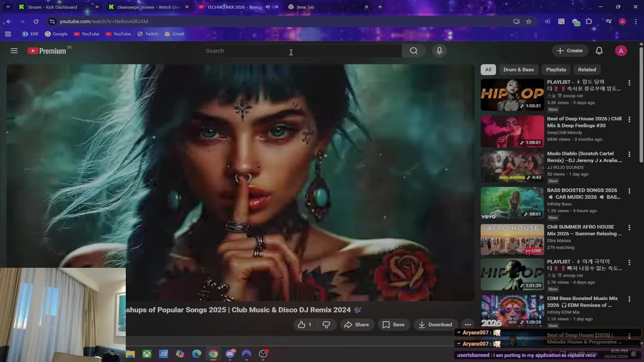Select the Related filter chip
The height and width of the screenshot is (362, 644).
click(x=587, y=70)
